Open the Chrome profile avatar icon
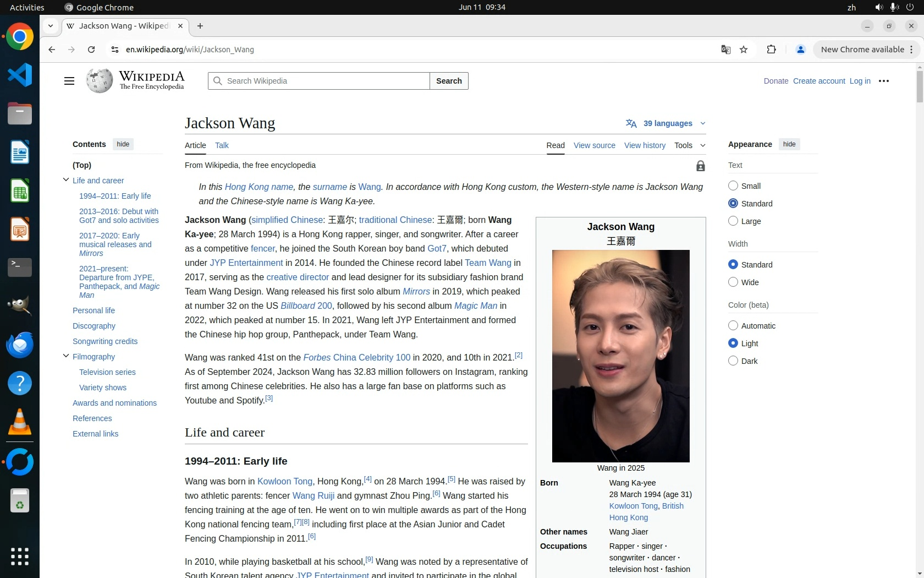Image resolution: width=924 pixels, height=578 pixels. click(800, 50)
